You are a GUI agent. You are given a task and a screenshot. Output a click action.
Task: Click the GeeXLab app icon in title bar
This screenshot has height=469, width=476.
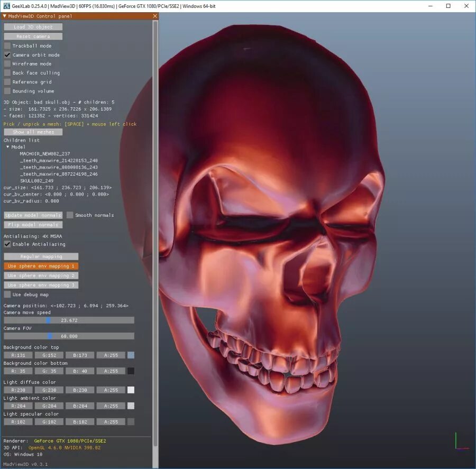[6, 6]
